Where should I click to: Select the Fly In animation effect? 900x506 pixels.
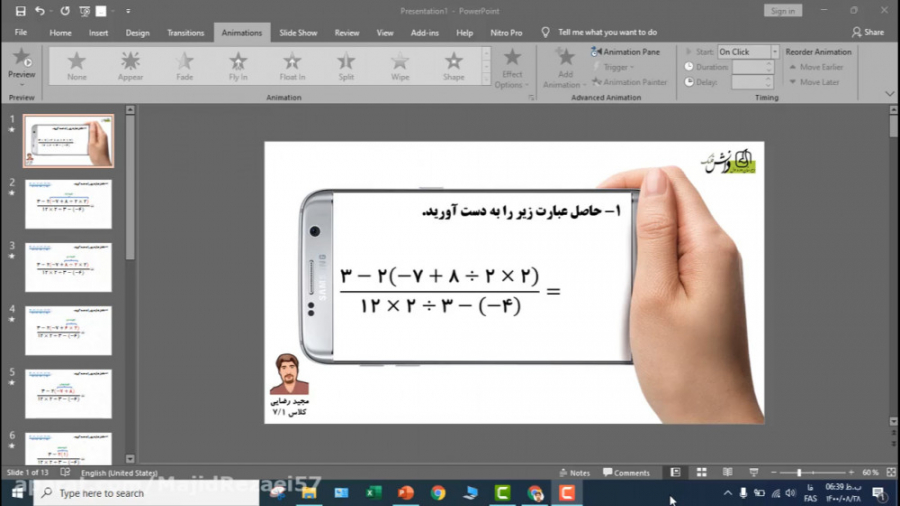click(x=238, y=65)
